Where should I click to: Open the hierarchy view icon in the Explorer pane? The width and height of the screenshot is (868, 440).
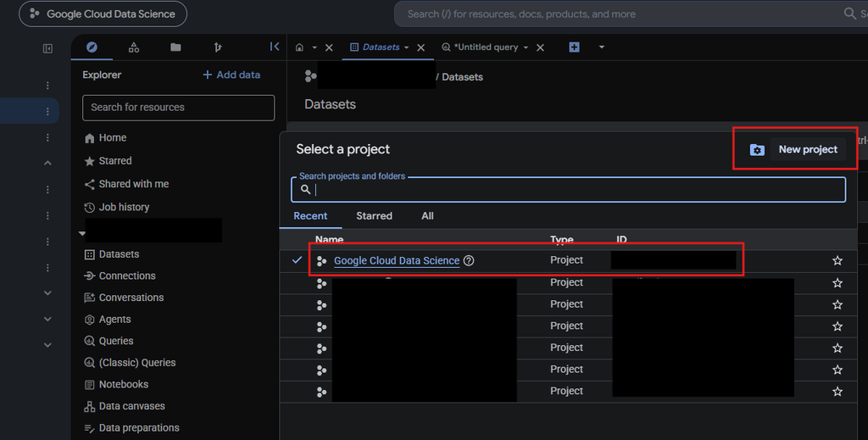click(134, 47)
